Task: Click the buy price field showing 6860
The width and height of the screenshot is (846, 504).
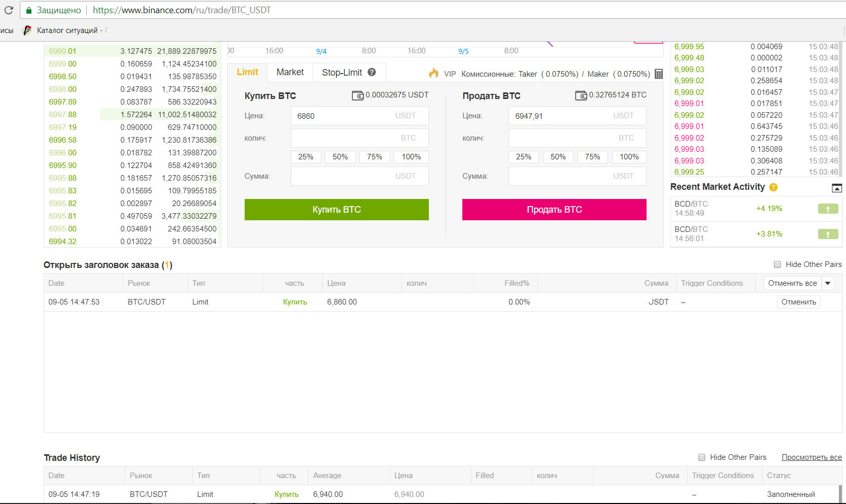Action: click(x=345, y=116)
